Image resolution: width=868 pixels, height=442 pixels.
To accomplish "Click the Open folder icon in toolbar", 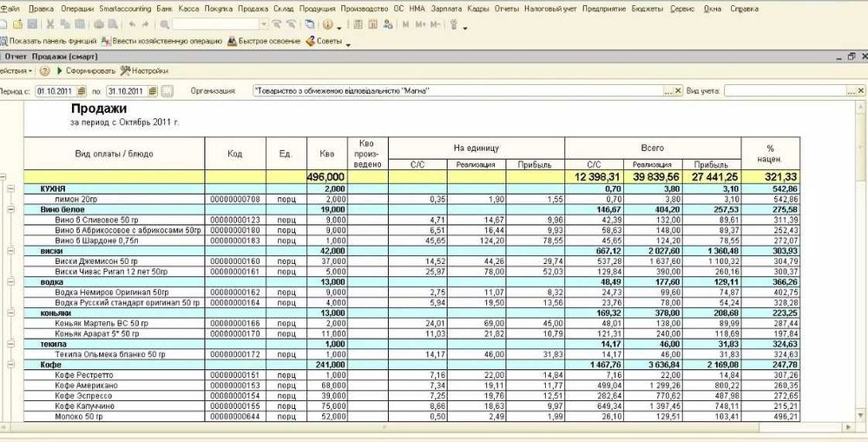I will click(17, 24).
